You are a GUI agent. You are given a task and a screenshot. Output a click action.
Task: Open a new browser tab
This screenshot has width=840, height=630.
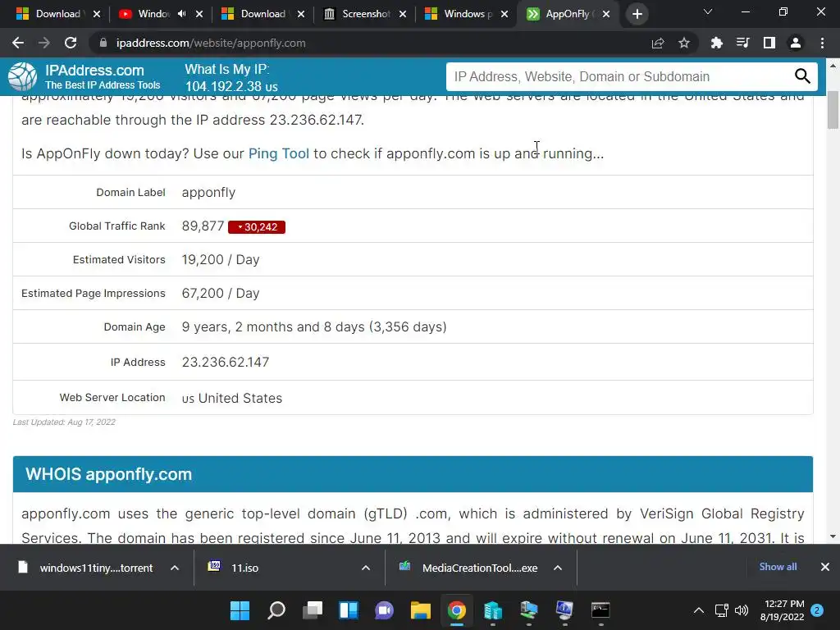[637, 14]
